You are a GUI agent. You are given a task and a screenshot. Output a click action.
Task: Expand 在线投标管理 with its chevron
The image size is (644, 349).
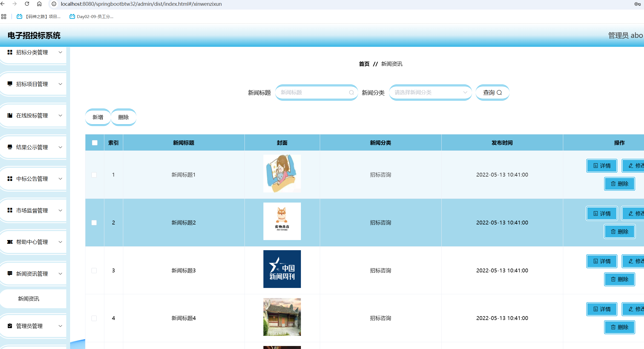coord(61,115)
